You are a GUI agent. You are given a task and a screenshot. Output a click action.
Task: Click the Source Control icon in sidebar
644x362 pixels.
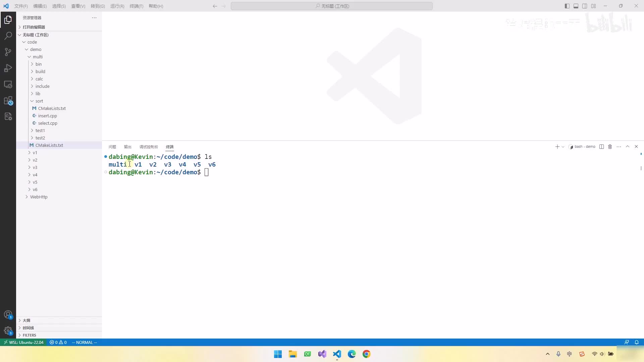pyautogui.click(x=8, y=52)
